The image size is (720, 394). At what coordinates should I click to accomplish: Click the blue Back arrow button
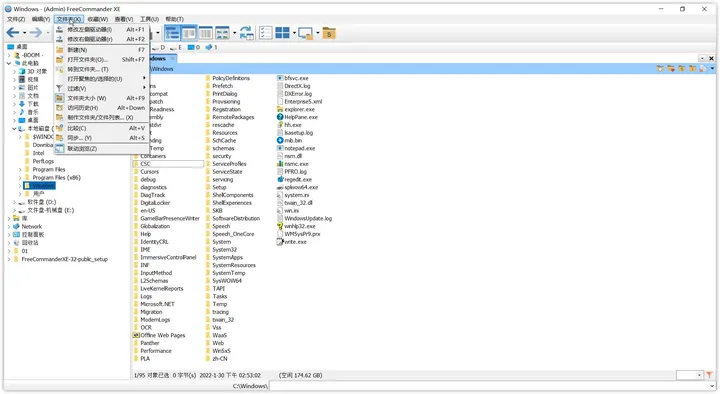click(x=12, y=33)
